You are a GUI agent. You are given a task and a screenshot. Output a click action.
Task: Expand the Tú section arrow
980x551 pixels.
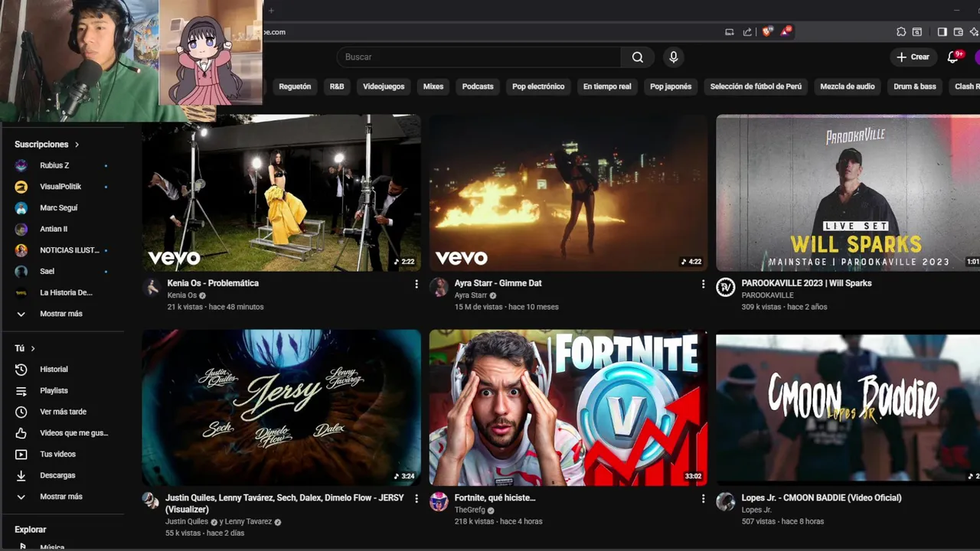(x=33, y=348)
